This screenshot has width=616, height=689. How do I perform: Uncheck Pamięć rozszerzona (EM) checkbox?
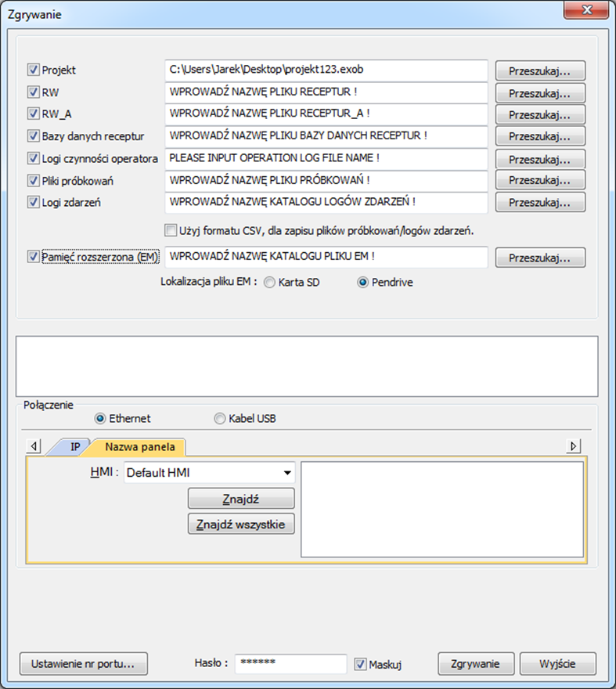point(34,257)
